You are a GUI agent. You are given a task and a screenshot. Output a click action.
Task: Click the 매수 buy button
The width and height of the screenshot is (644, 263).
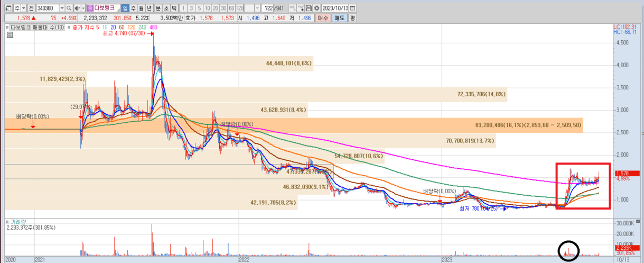tap(323, 17)
